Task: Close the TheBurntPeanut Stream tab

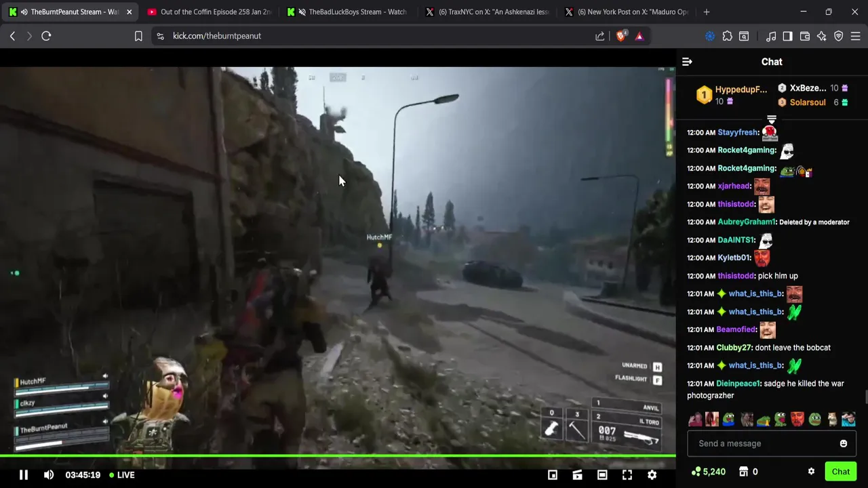Action: click(x=129, y=12)
